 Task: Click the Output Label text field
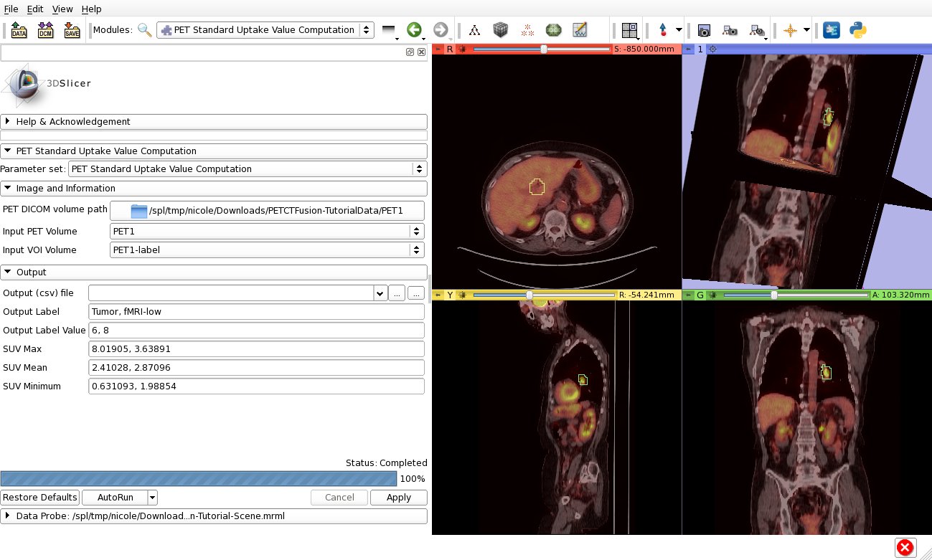[256, 312]
